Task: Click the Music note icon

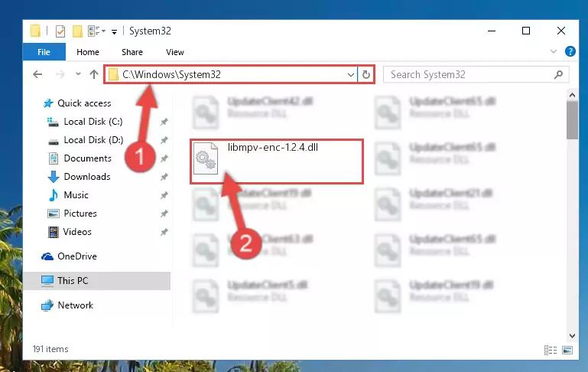Action: [x=54, y=195]
